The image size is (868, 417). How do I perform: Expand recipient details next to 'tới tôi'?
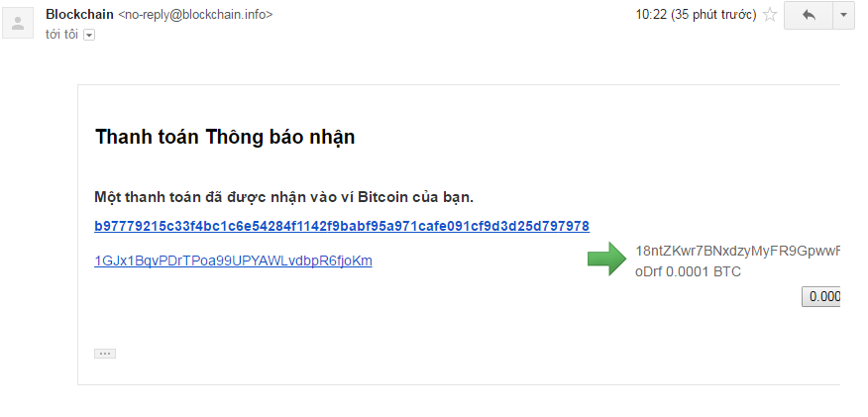click(x=89, y=35)
